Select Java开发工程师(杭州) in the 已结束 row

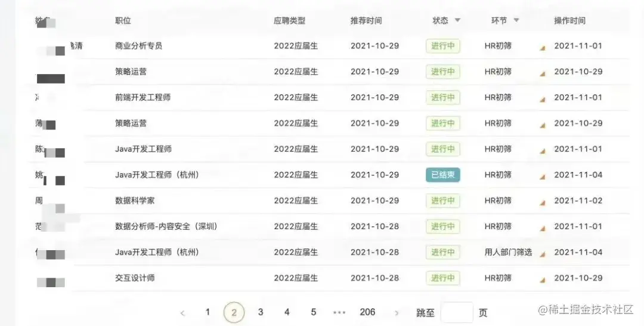pos(157,175)
